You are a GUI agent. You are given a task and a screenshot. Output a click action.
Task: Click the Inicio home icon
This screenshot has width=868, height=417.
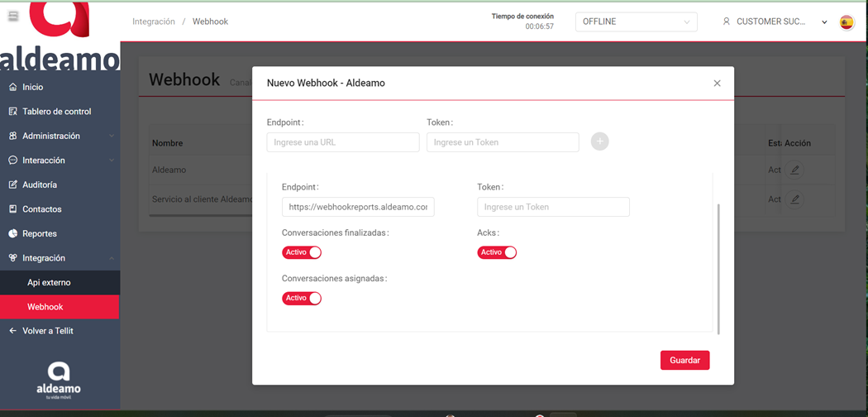coord(13,87)
